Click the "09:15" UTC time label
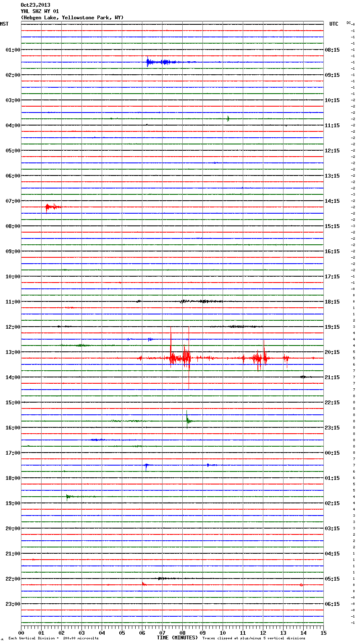 click(332, 75)
